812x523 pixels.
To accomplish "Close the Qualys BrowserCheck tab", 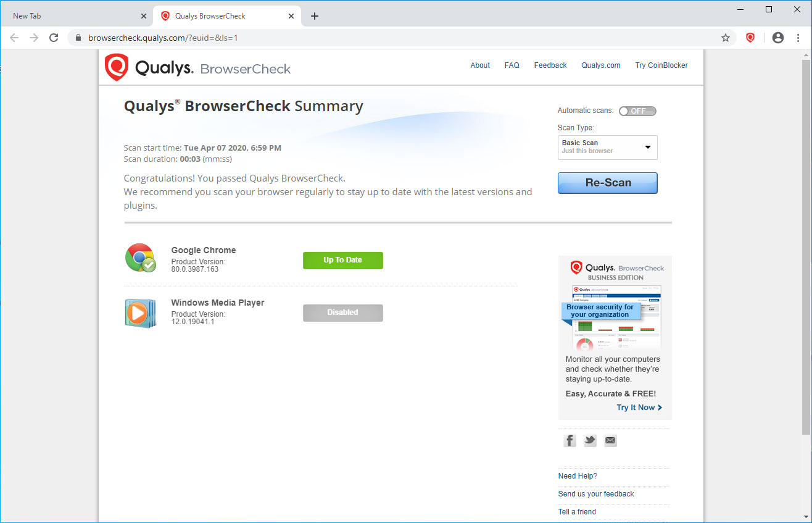I will click(x=291, y=16).
